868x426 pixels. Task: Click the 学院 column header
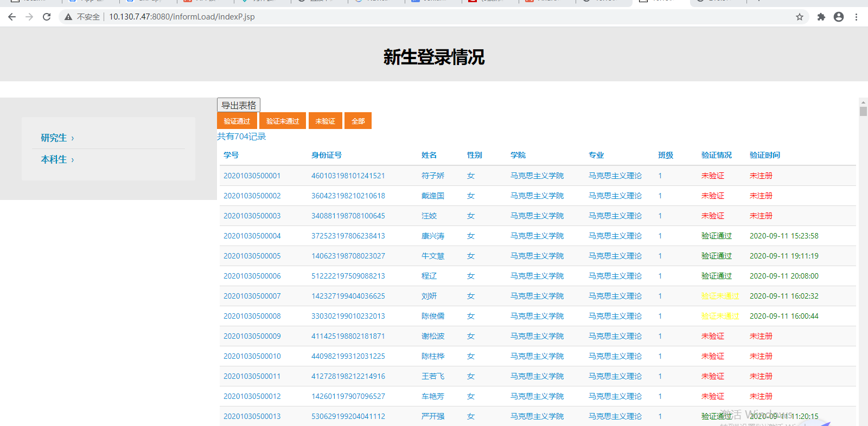[x=518, y=155]
